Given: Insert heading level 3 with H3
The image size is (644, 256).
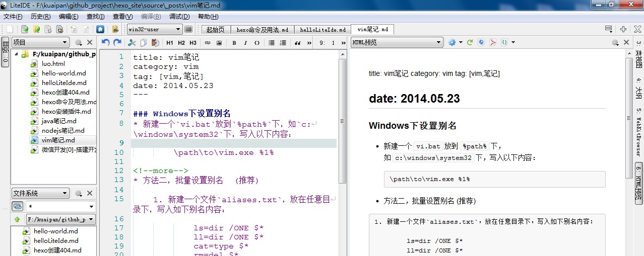Looking at the screenshot, I should tap(193, 43).
